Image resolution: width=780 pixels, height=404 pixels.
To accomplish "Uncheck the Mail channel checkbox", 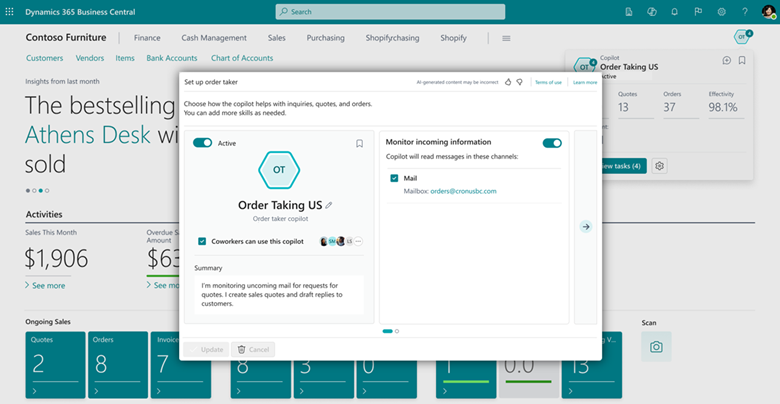I will [394, 178].
